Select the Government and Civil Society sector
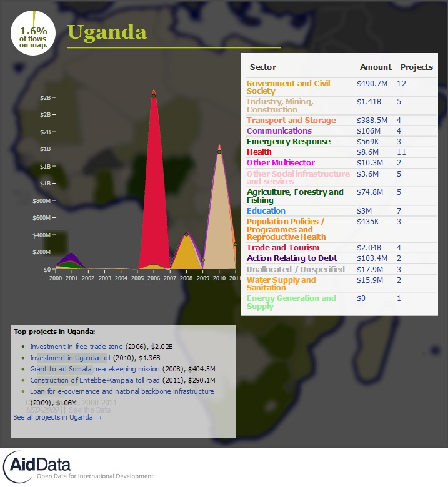This screenshot has height=487, width=448. [288, 87]
